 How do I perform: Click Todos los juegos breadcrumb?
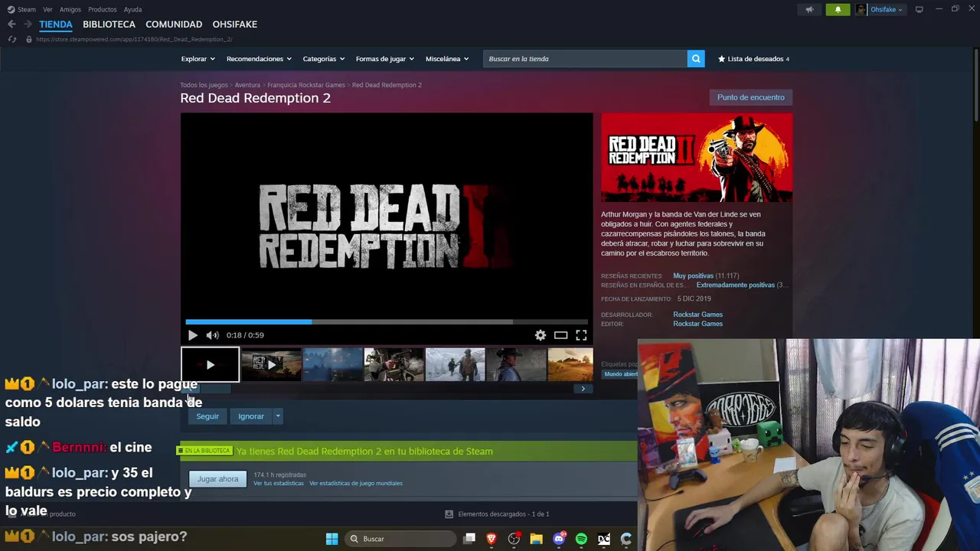pyautogui.click(x=204, y=85)
